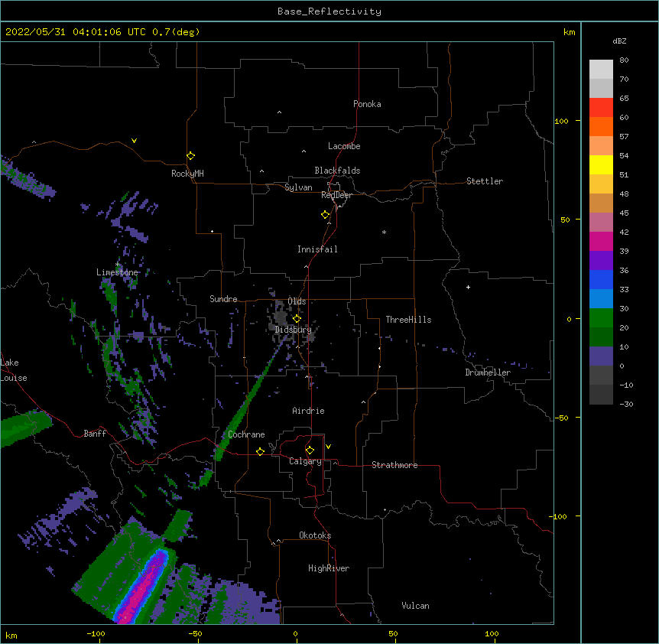Click the RockyMH label
This screenshot has height=644, width=659.
click(x=187, y=174)
